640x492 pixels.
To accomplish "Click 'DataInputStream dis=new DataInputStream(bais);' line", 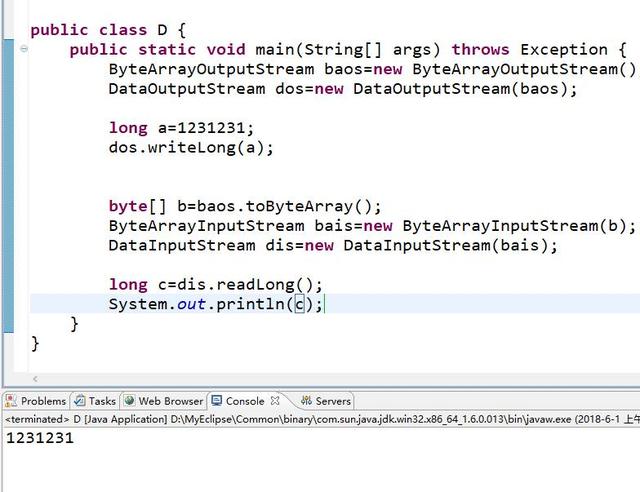I will pos(333,245).
